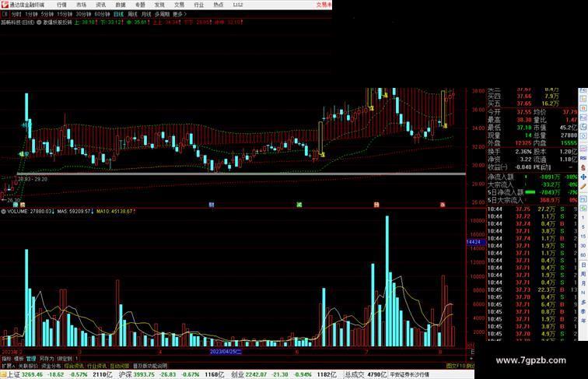The image size is (588, 379).
Task: Click the icon just above RSI in sidebar
Action: 583,149
